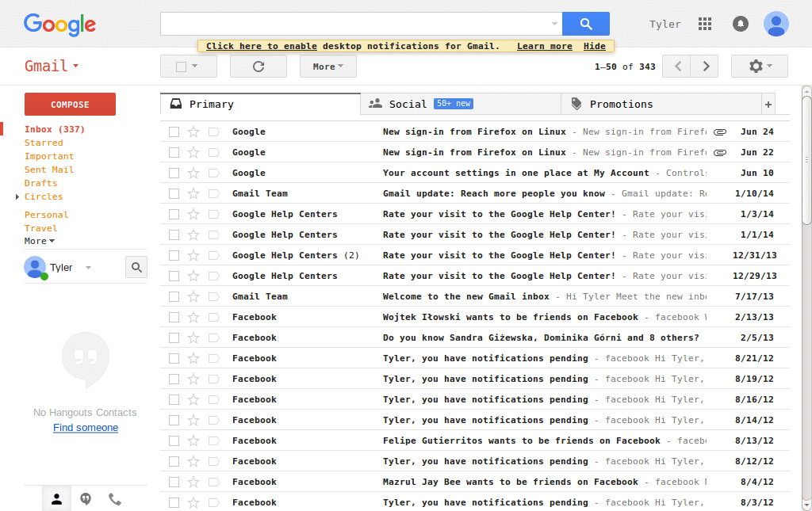This screenshot has width=812, height=511.
Task: Open the Personal label
Action: [x=46, y=215]
